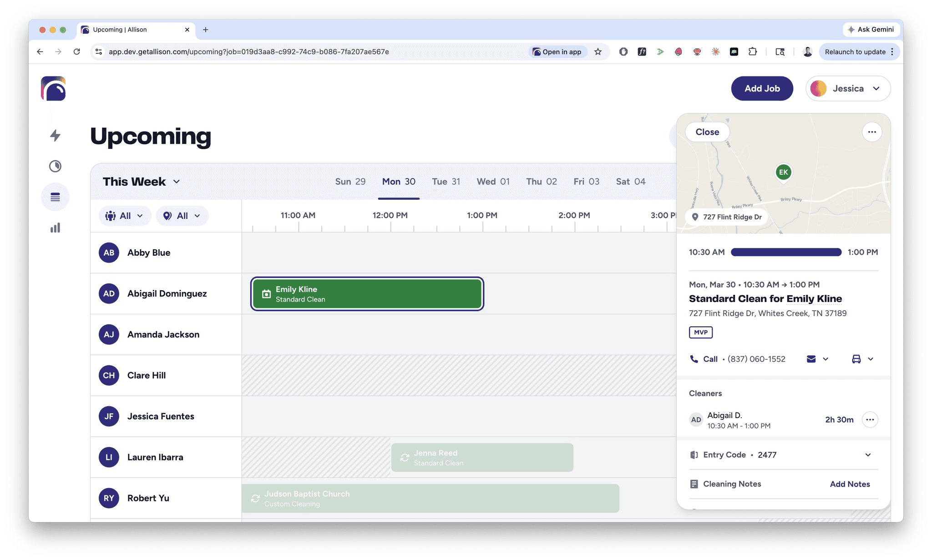The width and height of the screenshot is (932, 560).
Task: Select the Jenna Reed Standard Clean job
Action: tap(482, 458)
